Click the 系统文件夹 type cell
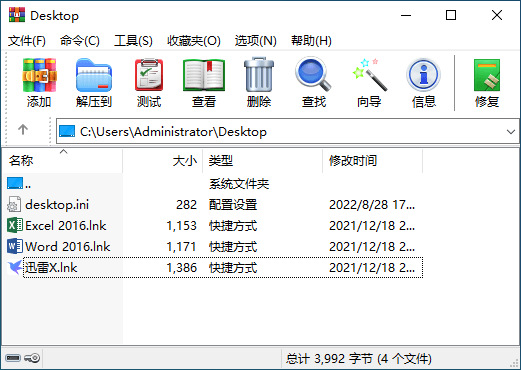The width and height of the screenshot is (521, 370). (x=239, y=184)
